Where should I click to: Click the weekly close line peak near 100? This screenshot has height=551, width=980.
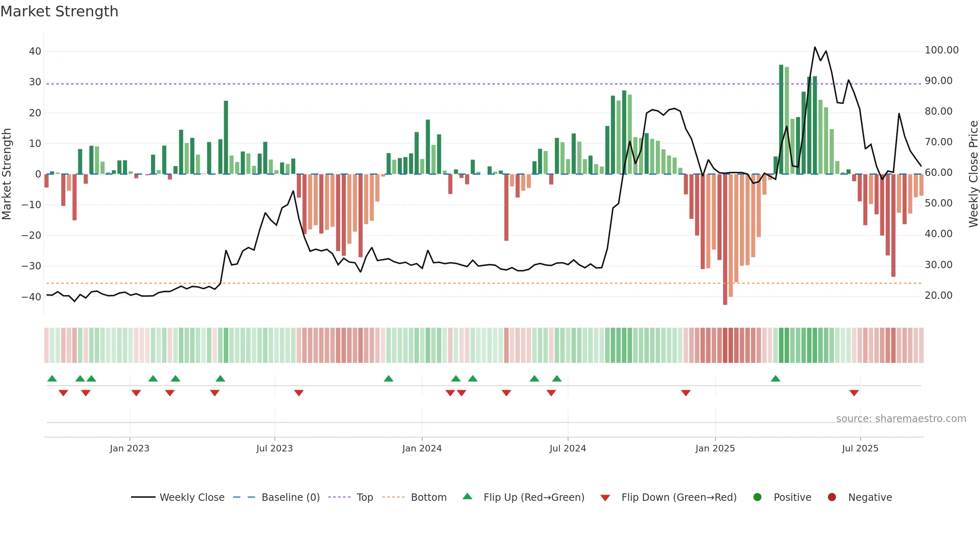pos(815,47)
